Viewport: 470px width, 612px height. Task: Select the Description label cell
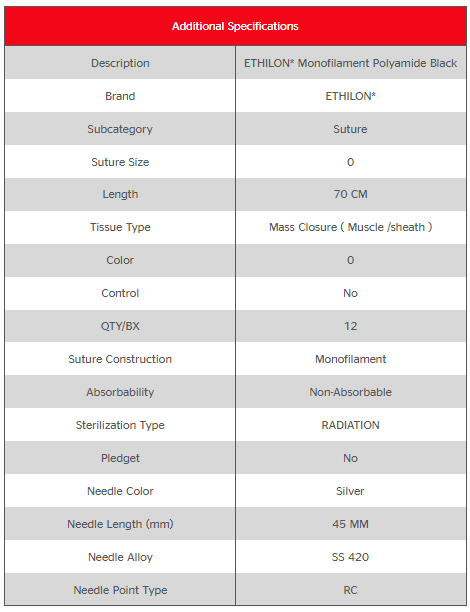(120, 63)
